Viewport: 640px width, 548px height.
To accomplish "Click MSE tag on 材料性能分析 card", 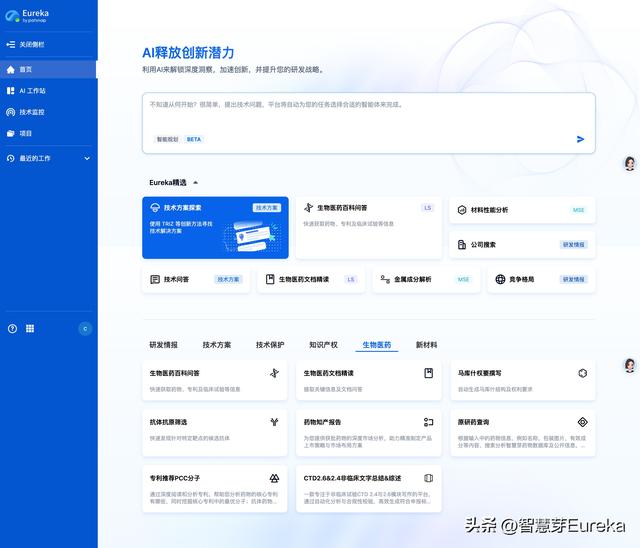I will click(x=578, y=210).
